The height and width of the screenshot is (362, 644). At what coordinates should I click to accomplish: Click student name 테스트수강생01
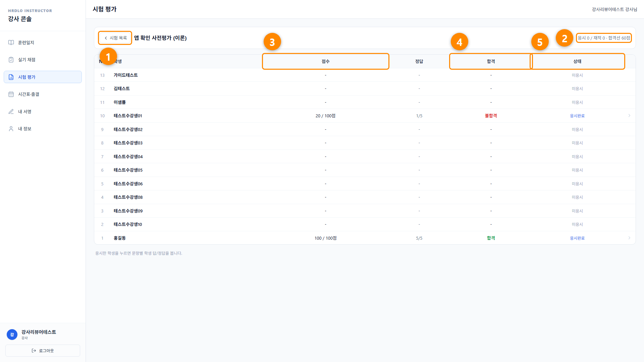coord(128,116)
